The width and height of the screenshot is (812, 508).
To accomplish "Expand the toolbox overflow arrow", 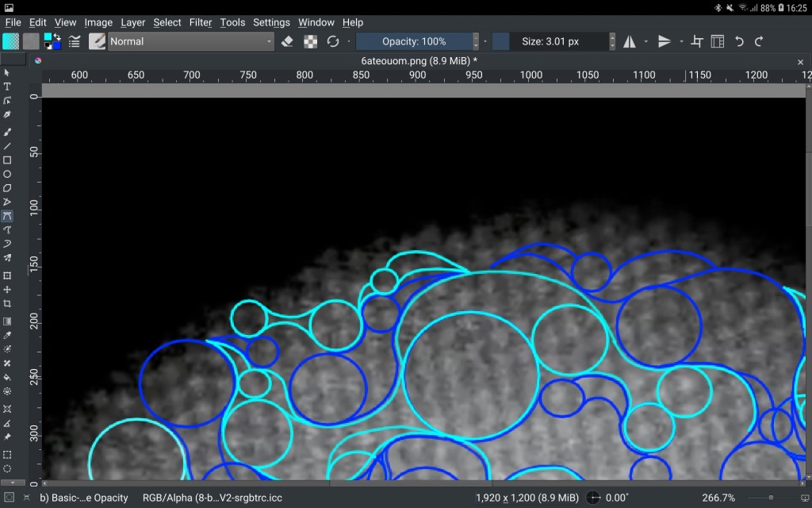I will point(13,482).
